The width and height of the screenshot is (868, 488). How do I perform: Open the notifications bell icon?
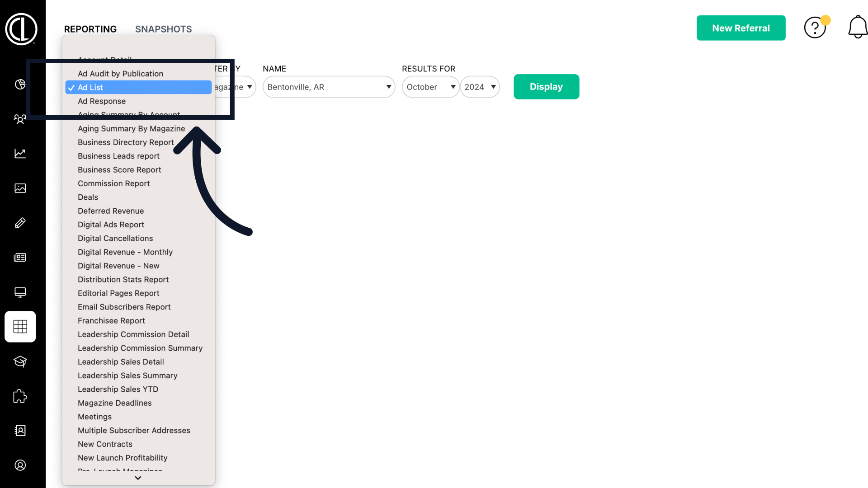[857, 28]
